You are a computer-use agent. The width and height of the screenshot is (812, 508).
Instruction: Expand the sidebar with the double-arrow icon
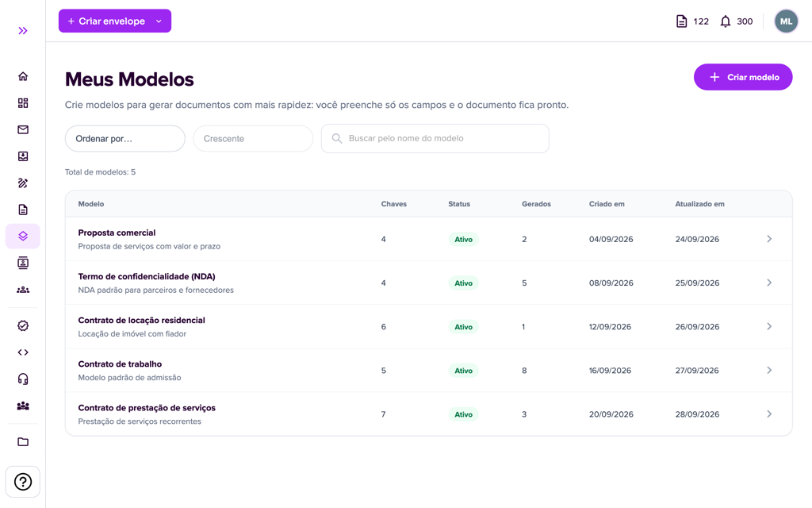[23, 31]
